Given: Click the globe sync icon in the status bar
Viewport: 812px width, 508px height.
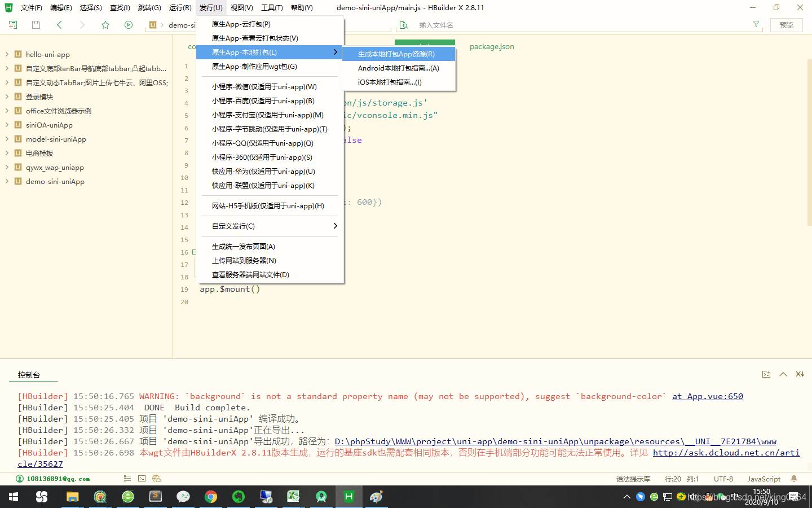Looking at the screenshot, I should (156, 478).
